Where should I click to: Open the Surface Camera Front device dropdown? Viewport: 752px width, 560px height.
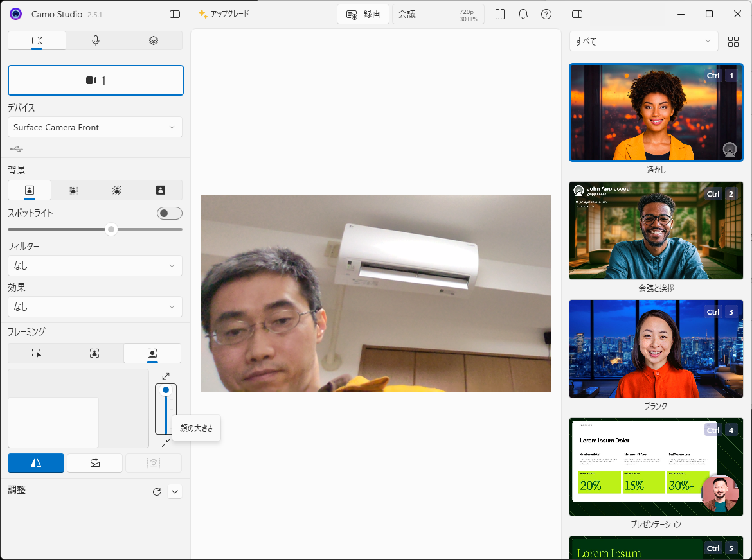pyautogui.click(x=95, y=127)
